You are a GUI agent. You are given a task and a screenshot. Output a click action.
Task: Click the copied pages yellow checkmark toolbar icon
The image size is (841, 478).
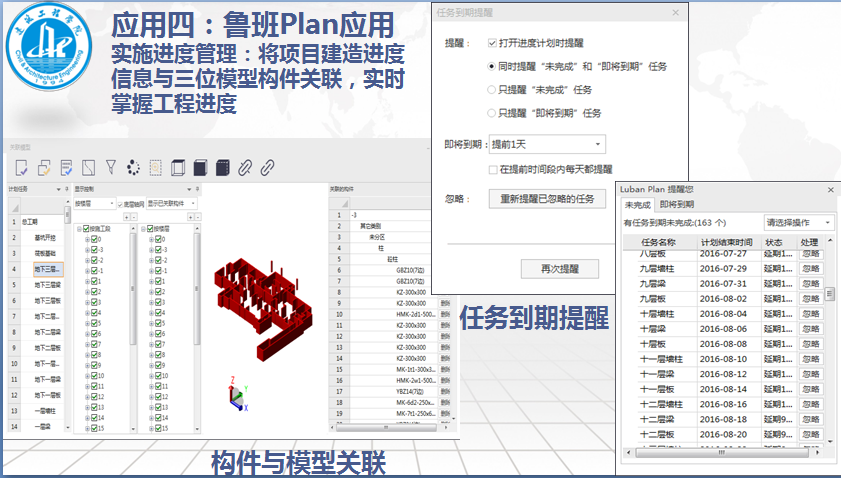pyautogui.click(x=44, y=168)
